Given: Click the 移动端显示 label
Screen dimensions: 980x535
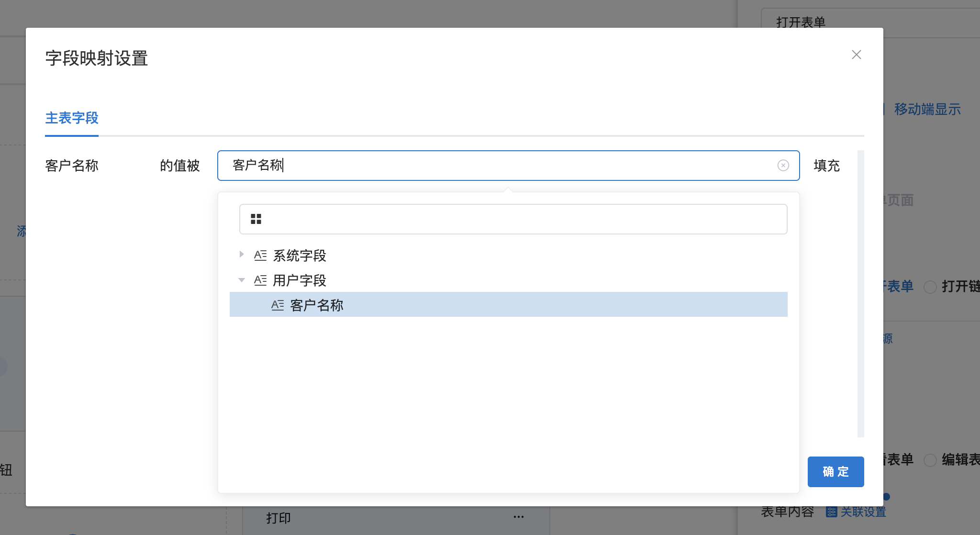Looking at the screenshot, I should point(927,110).
